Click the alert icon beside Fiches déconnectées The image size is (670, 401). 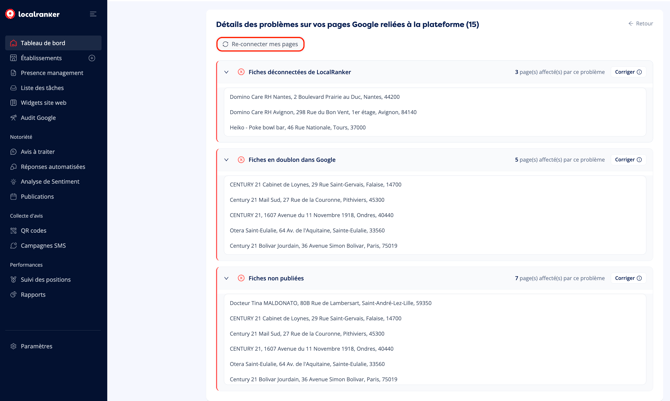click(x=241, y=72)
